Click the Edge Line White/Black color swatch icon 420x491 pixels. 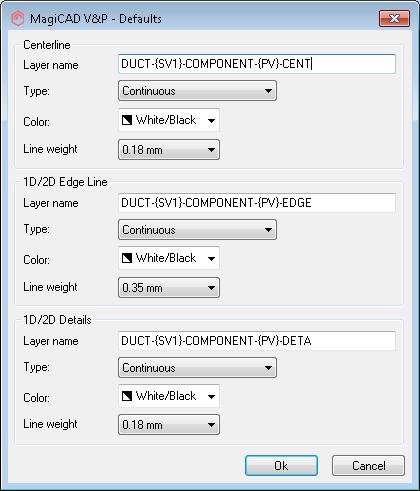click(127, 258)
